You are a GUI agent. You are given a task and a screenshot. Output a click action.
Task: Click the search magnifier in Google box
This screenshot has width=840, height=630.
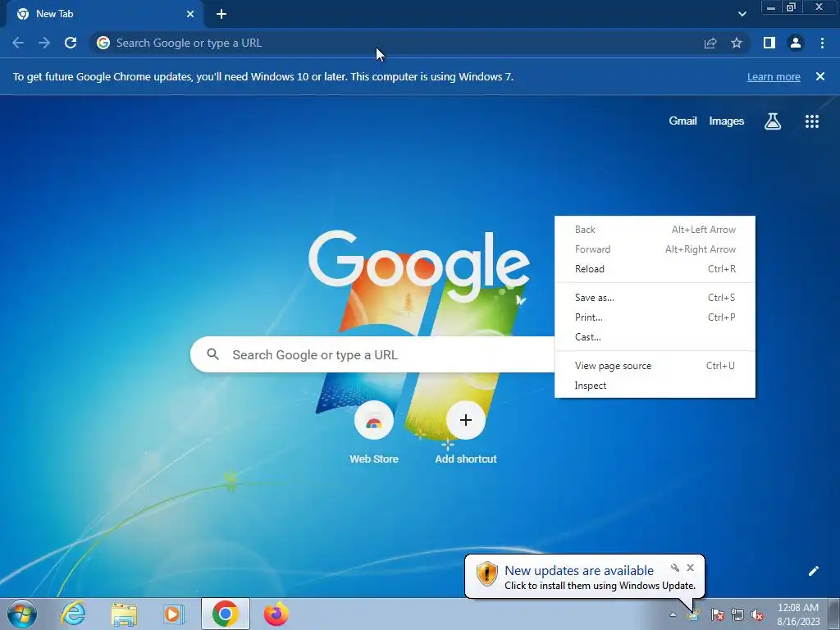pyautogui.click(x=212, y=354)
